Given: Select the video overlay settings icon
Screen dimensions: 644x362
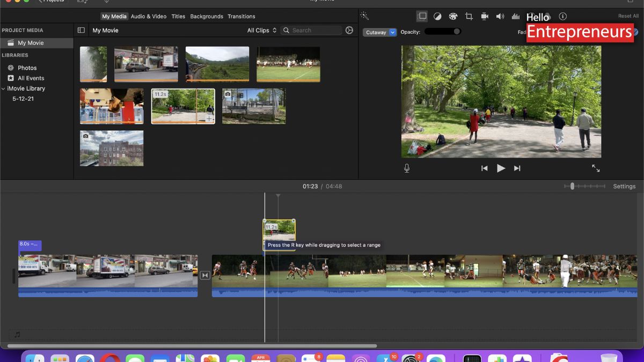Looking at the screenshot, I should click(422, 16).
